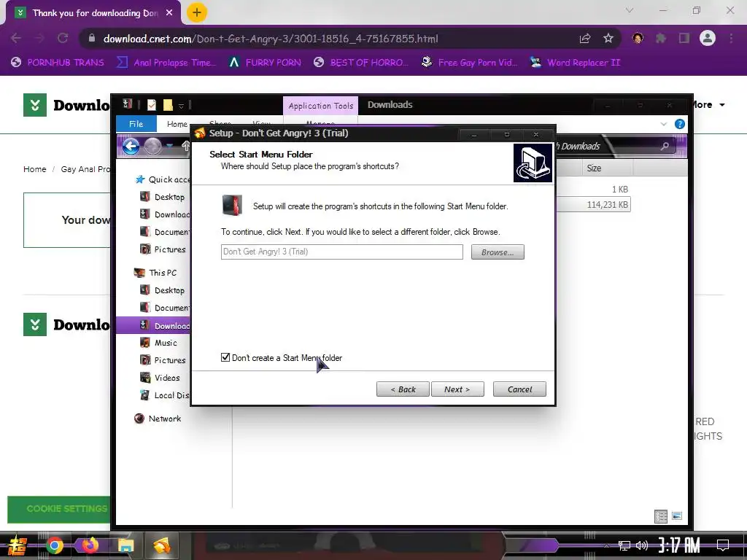Toggle the Chrome side panel icon
This screenshot has width=747, height=560.
pyautogui.click(x=684, y=38)
